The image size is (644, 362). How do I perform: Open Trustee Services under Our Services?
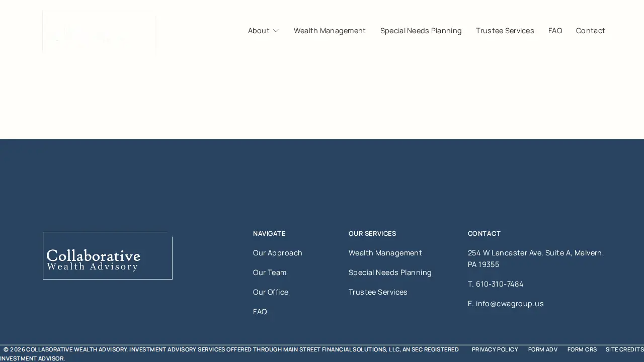pyautogui.click(x=378, y=292)
